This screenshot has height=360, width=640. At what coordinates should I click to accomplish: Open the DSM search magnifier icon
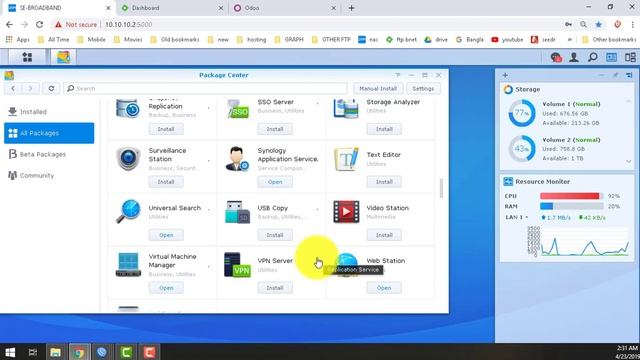(x=593, y=58)
